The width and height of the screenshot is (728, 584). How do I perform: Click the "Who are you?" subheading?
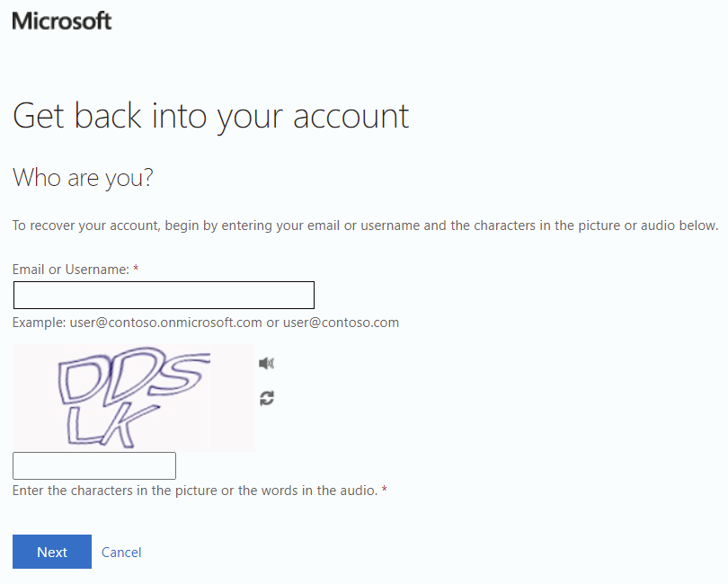coord(83,178)
